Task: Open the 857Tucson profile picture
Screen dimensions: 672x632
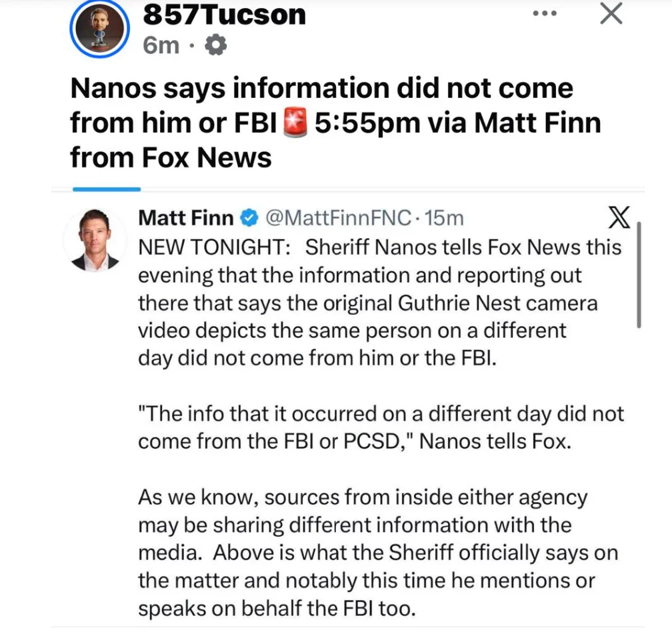Action: [99, 31]
